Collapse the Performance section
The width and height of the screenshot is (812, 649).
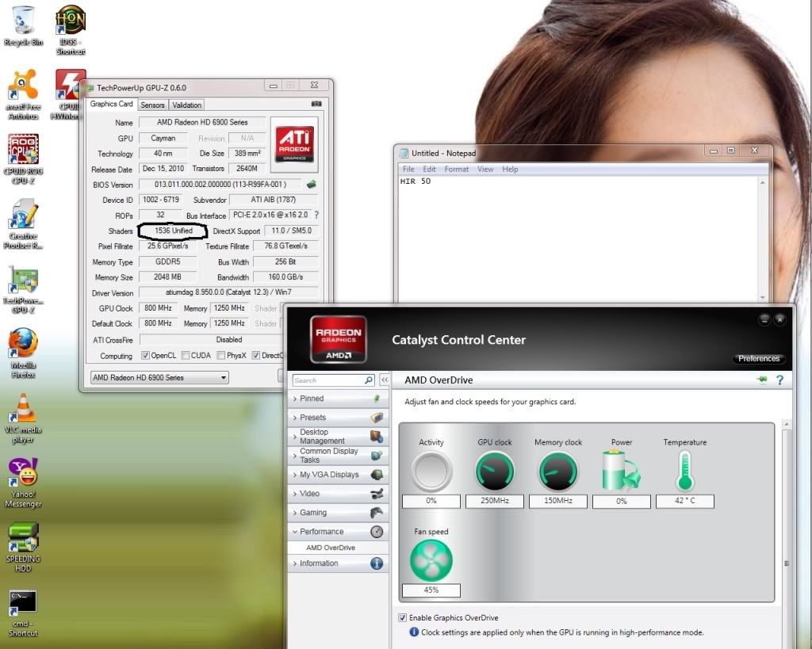coord(338,532)
